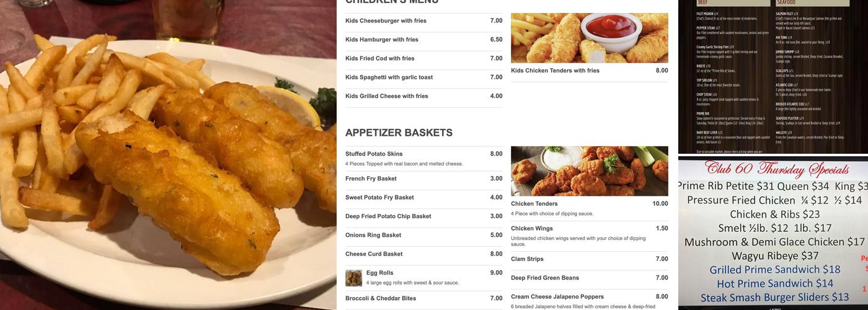Open the Kids Chicken Tenders image
868x310 pixels.
[589, 38]
